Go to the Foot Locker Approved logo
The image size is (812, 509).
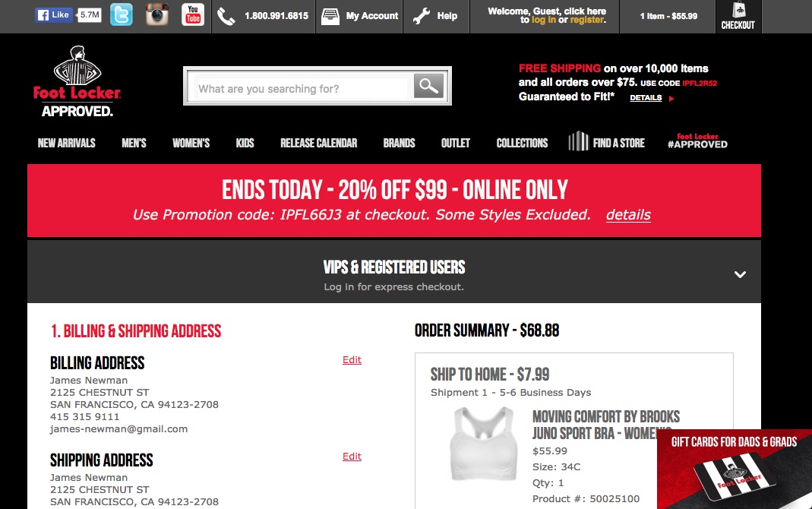coord(77,82)
